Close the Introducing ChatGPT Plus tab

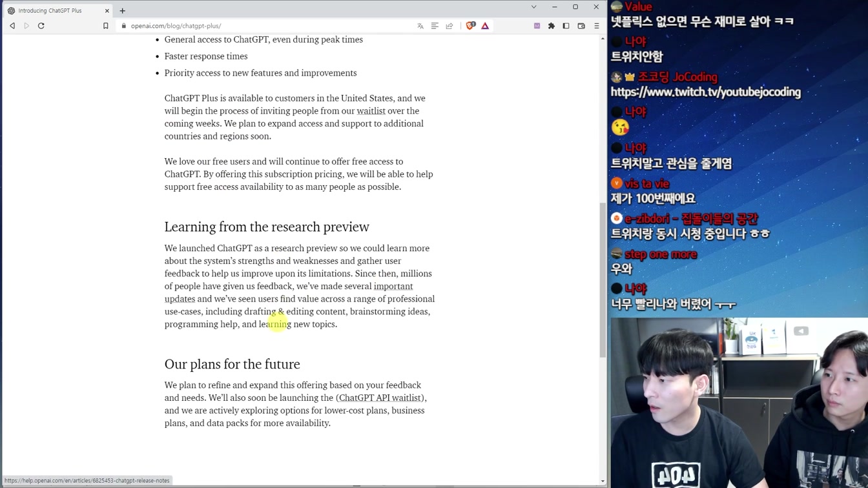(107, 10)
